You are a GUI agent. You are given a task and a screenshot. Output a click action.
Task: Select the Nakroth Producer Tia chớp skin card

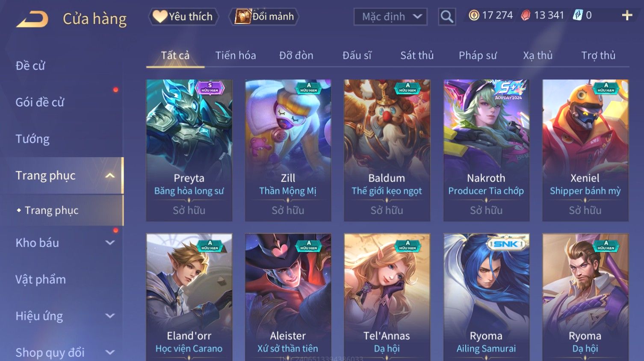486,150
